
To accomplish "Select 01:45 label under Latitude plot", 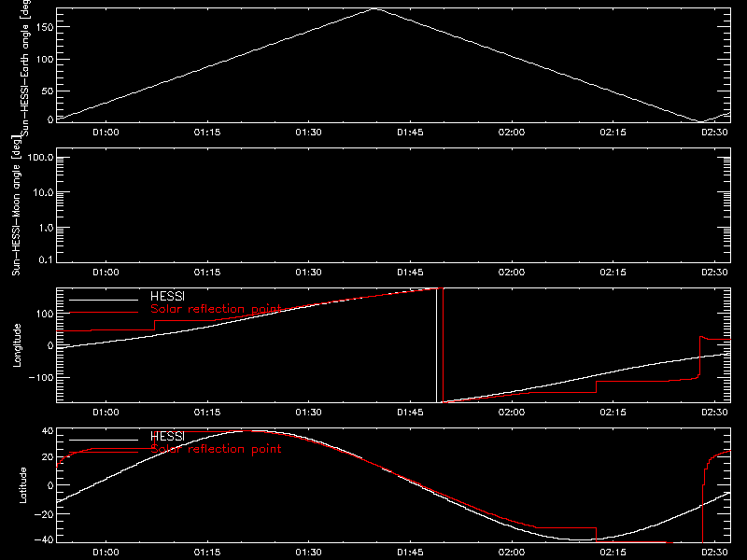I will (x=410, y=553).
